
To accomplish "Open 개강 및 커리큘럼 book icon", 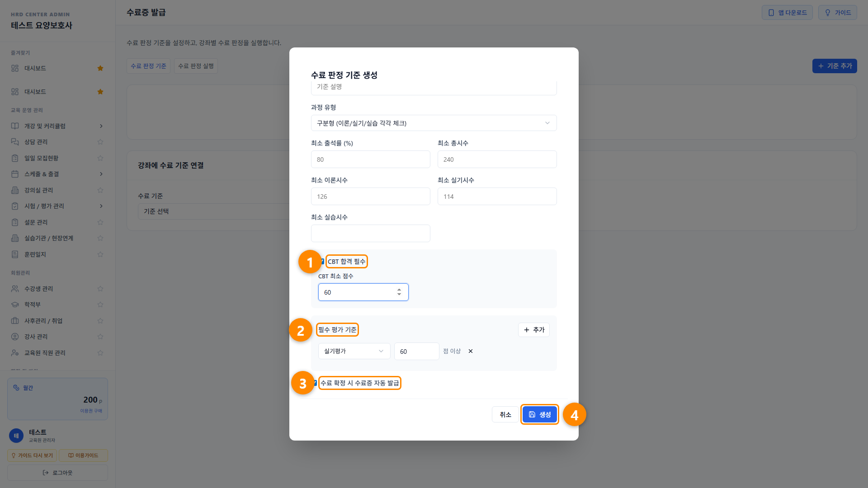I will tap(15, 126).
